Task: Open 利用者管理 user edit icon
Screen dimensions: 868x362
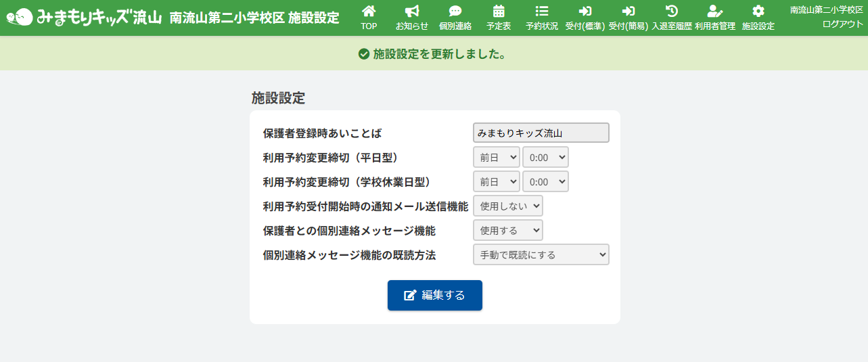Action: click(714, 11)
